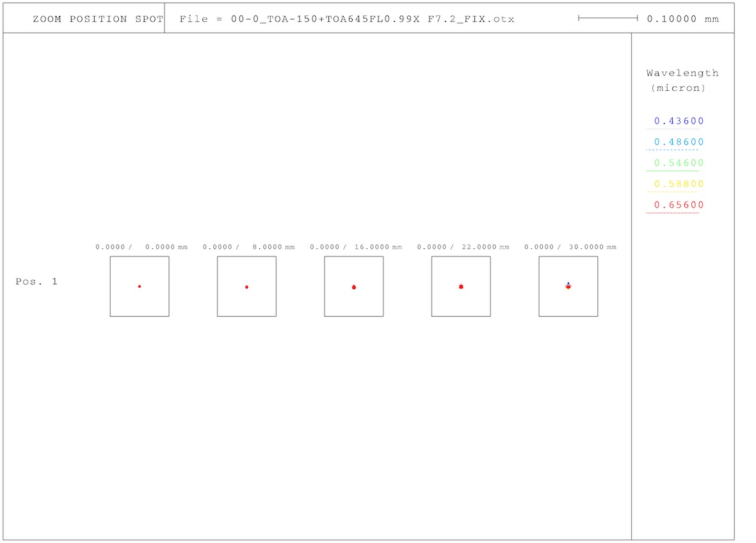Click the 0.0000 / 22.0000 mm field label
This screenshot has width=756, height=543.
click(463, 247)
